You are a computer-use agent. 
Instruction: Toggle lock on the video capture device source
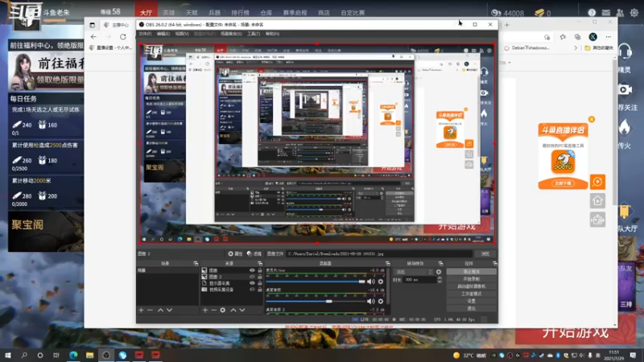pyautogui.click(x=259, y=290)
